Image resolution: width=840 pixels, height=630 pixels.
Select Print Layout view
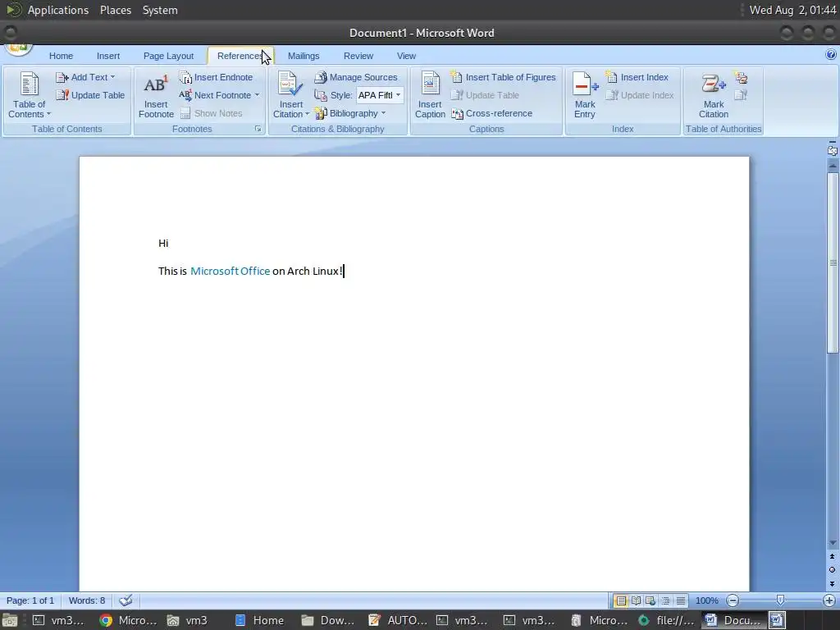click(x=621, y=600)
